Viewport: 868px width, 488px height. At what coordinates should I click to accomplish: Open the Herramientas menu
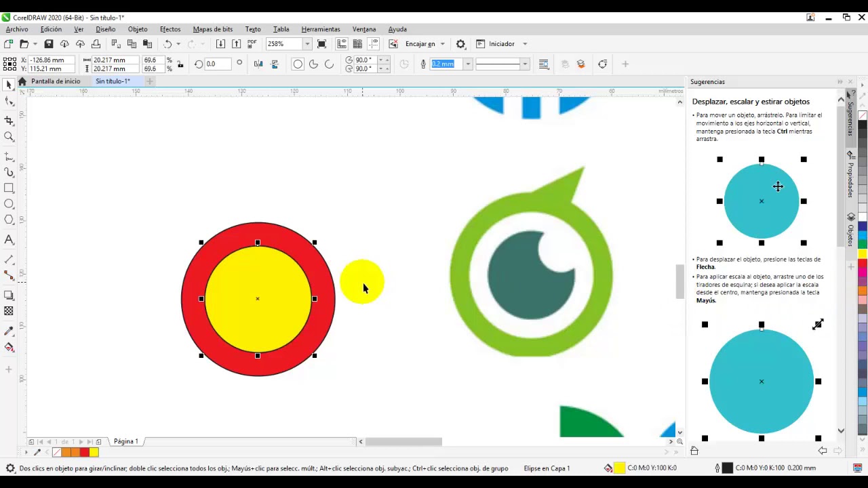[x=321, y=29]
